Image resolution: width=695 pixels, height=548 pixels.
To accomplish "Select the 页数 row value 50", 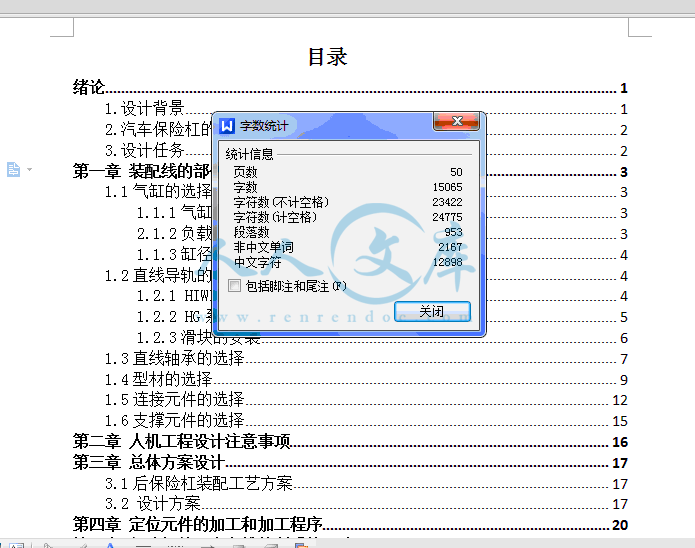I will [x=456, y=172].
